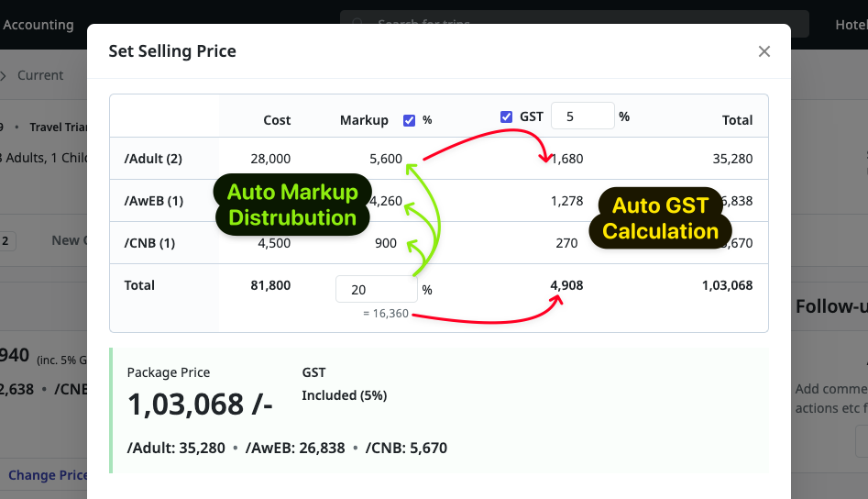
Task: Toggle the GST checkbox
Action: tap(506, 116)
